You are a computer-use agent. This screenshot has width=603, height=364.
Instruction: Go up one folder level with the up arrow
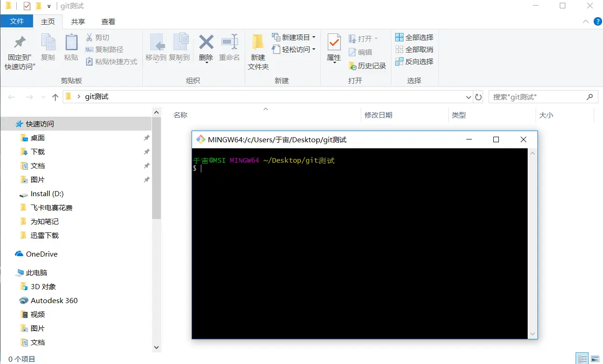tap(55, 97)
